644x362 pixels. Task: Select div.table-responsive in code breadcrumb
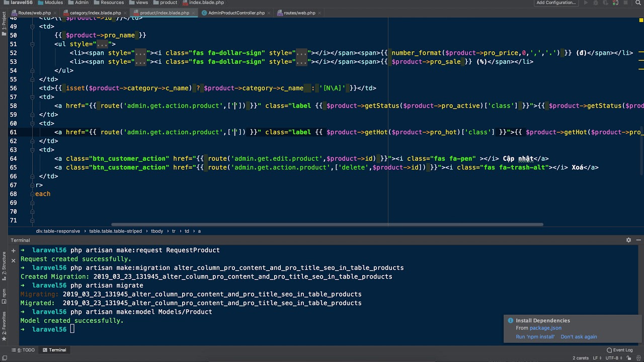[58, 231]
